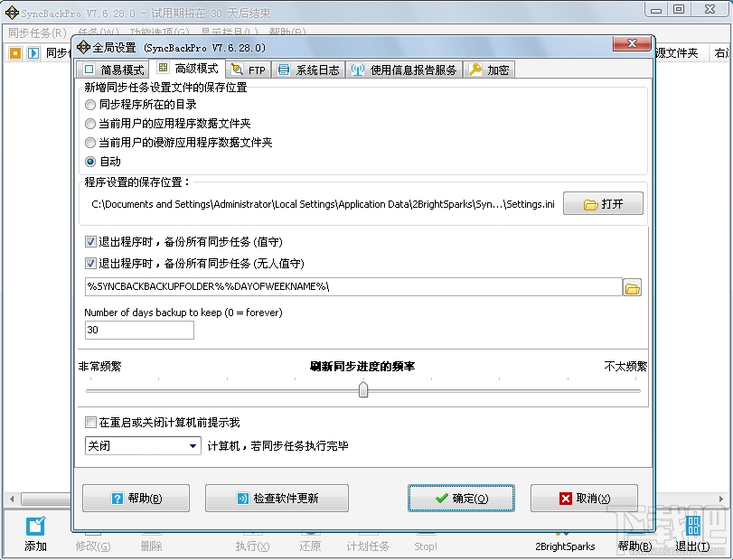Open the folder browser beside the backup path
Screen dimensions: 733x560
(633, 287)
